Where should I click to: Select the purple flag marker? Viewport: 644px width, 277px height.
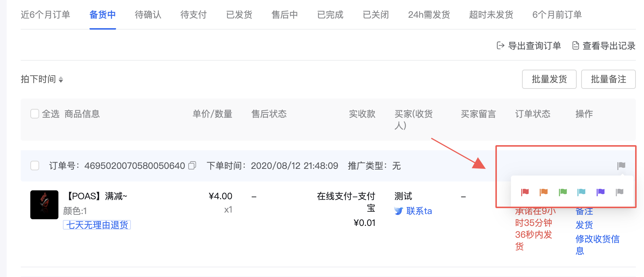(x=600, y=192)
